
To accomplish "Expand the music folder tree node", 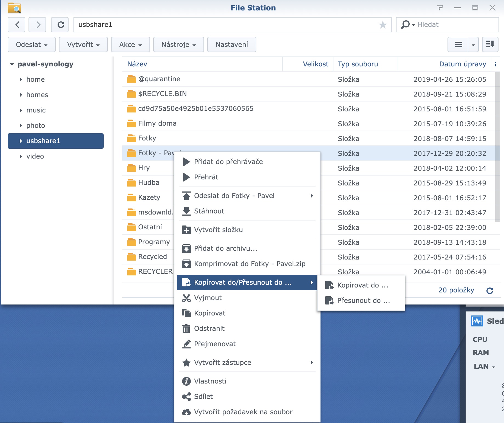I will click(21, 110).
